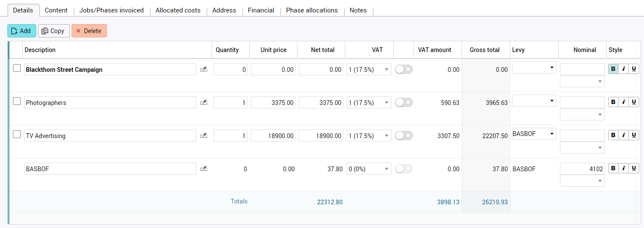Select the TV Advertising row checkbox
Screen dimensions: 644x228
[x=17, y=134]
